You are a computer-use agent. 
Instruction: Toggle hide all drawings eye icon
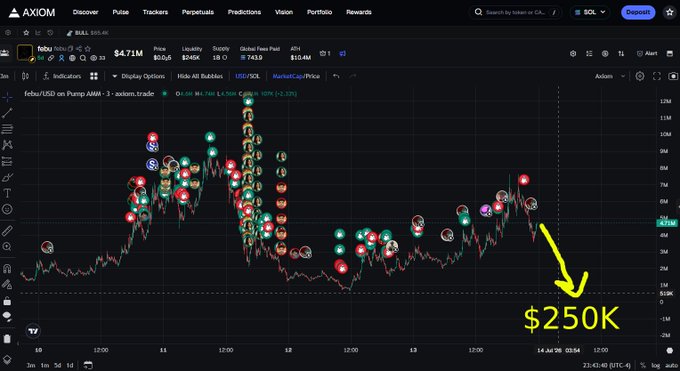(7, 316)
